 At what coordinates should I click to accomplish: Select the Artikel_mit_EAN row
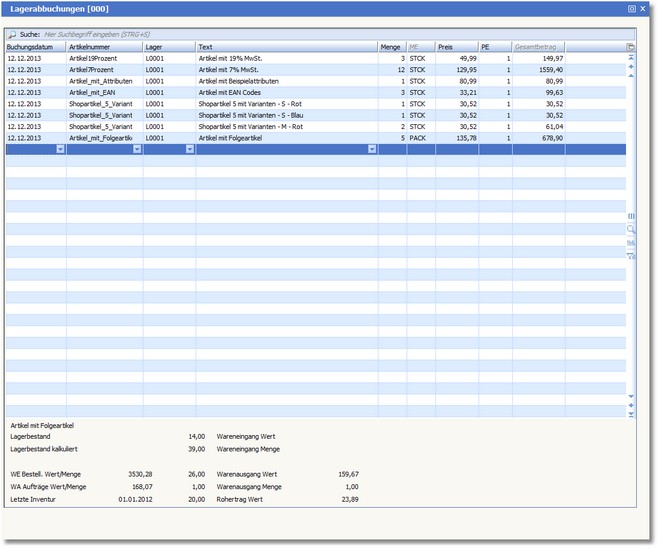pos(90,92)
